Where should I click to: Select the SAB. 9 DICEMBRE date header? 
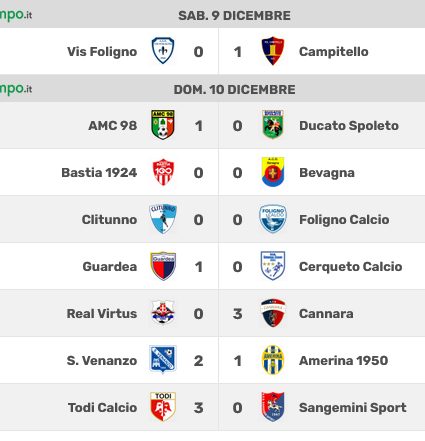[234, 16]
